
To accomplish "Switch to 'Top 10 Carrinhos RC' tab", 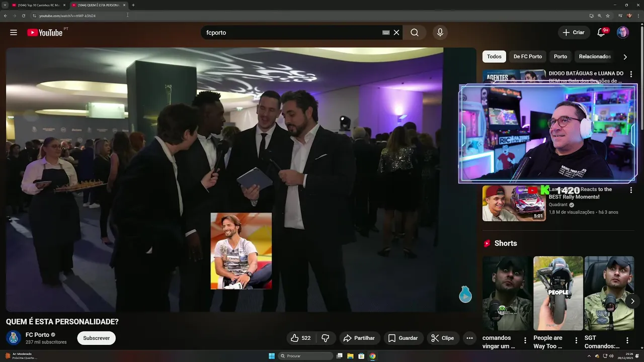I will click(38, 5).
